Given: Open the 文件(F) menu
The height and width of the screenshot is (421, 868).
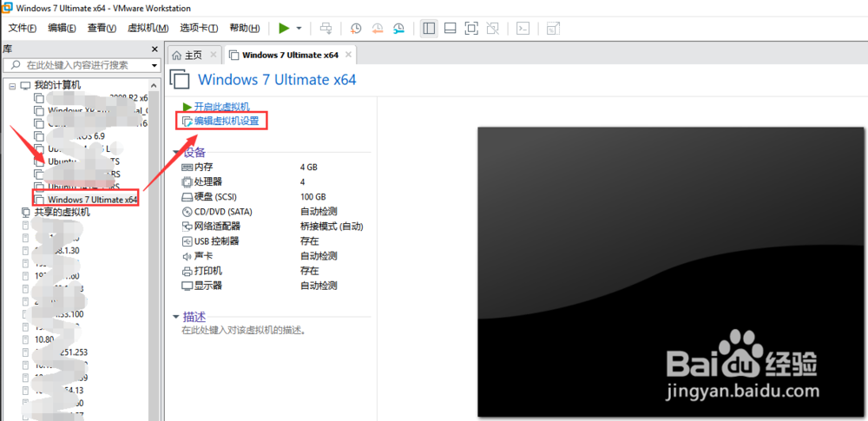Looking at the screenshot, I should pyautogui.click(x=23, y=29).
